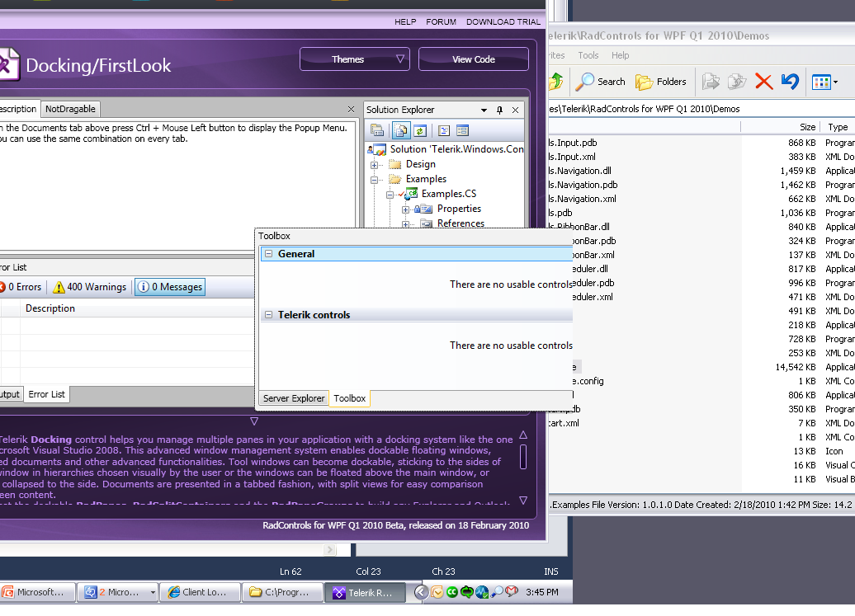Collapse the General toolbox group
Viewport: 855px width, 616px height.
pyautogui.click(x=268, y=254)
